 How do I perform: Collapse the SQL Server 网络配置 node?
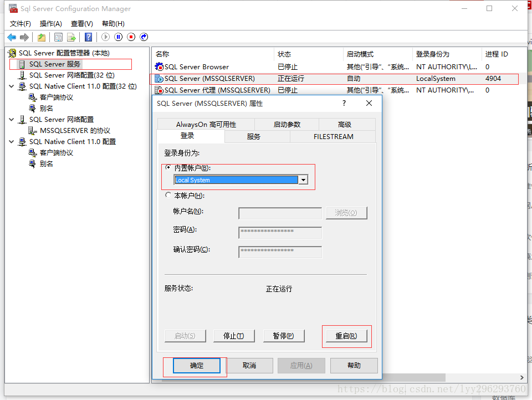(11, 120)
